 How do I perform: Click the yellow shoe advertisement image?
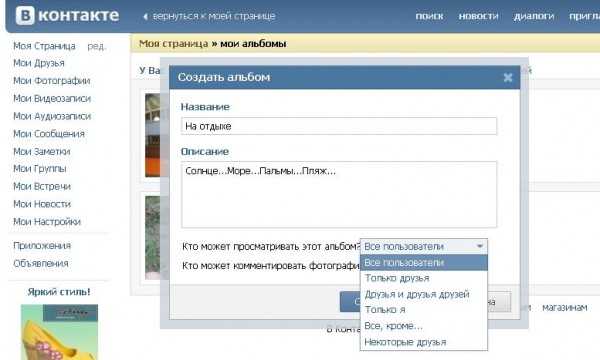(x=59, y=332)
